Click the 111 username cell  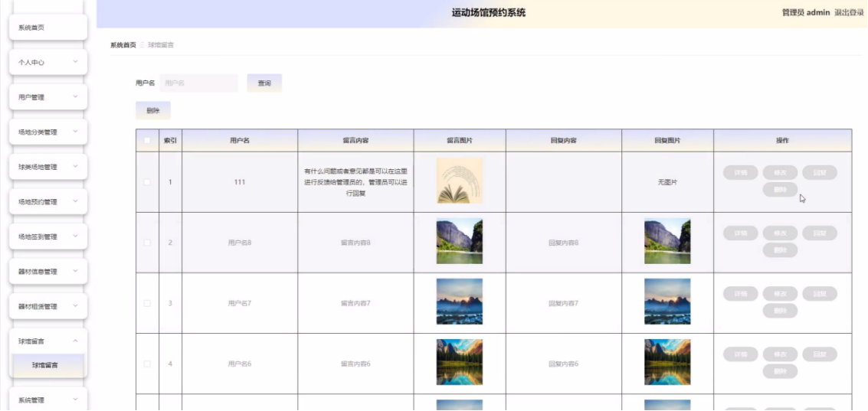pos(240,182)
